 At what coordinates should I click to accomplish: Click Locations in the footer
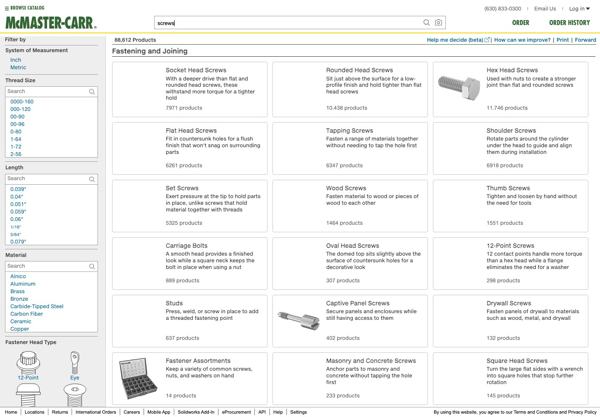click(x=34, y=412)
